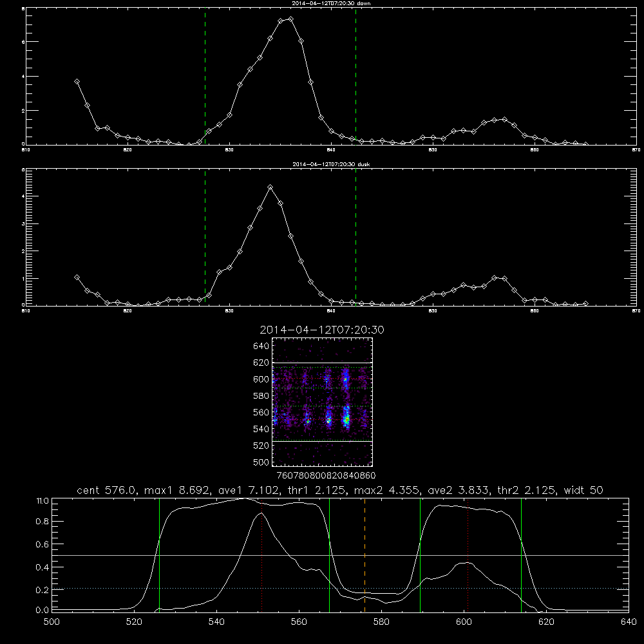Click spectral image y-axis label 560
This screenshot has height=644, width=644.
coord(261,412)
